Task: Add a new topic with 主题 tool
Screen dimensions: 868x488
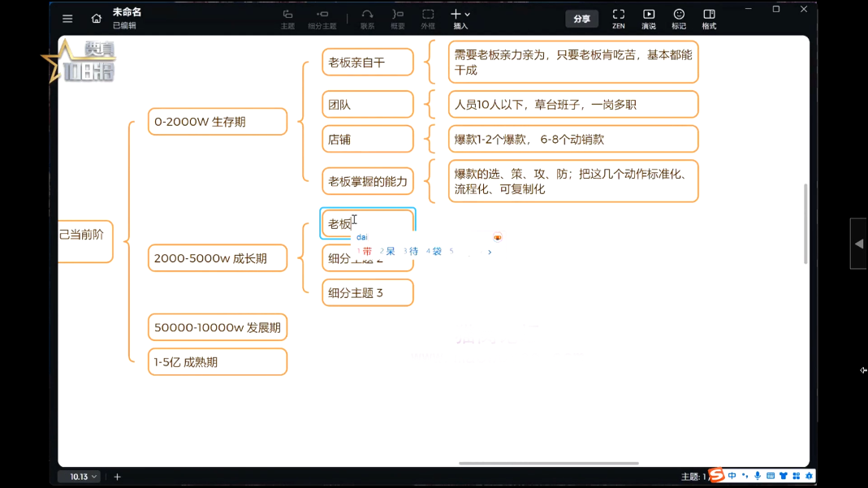Action: 287,19
